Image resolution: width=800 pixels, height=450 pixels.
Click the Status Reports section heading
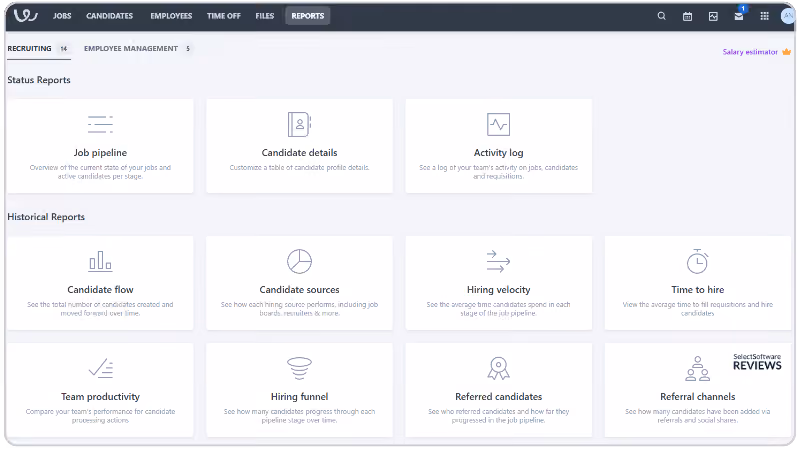(x=39, y=80)
